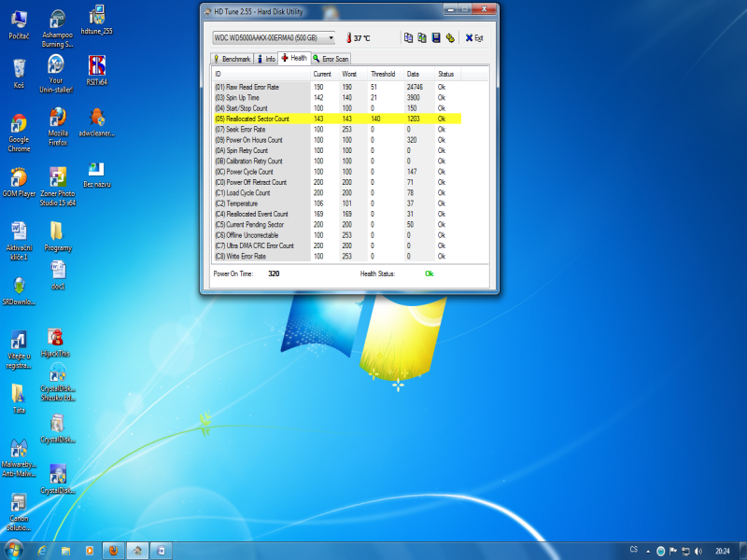Image resolution: width=747 pixels, height=560 pixels.
Task: Select the Táta folder on desktop
Action: [x=19, y=399]
